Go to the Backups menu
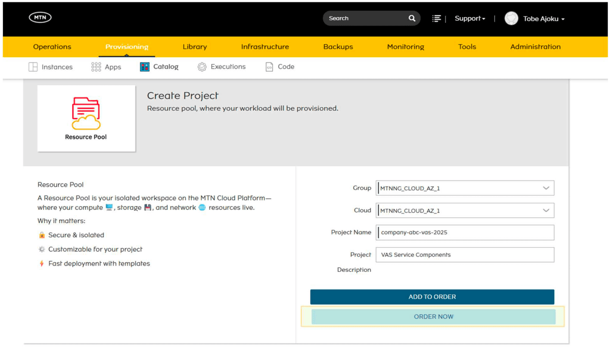609x364 pixels. tap(338, 46)
